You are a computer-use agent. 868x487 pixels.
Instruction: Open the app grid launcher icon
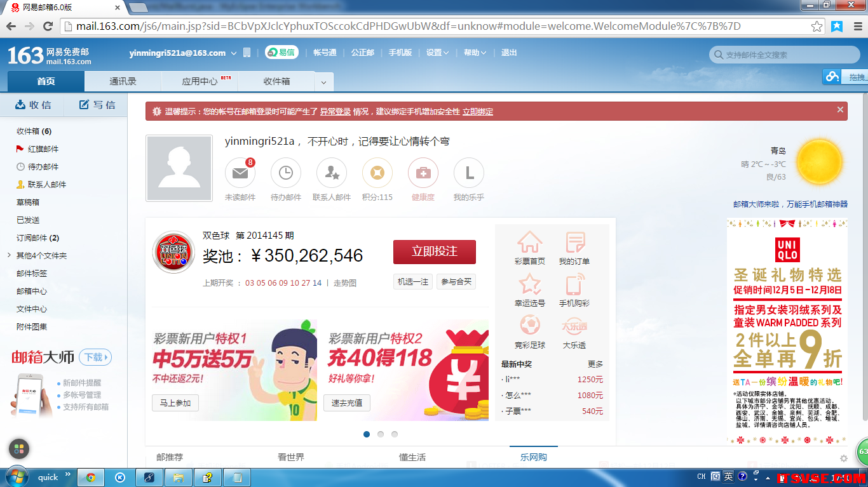tap(19, 449)
